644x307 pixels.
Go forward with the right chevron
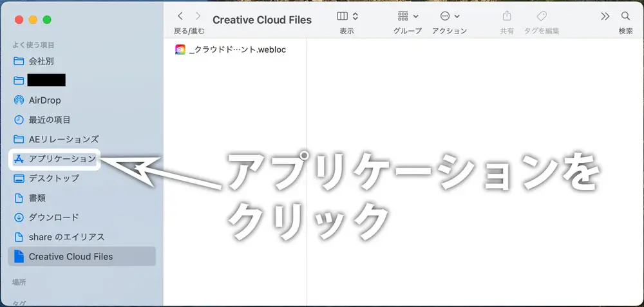pos(198,17)
